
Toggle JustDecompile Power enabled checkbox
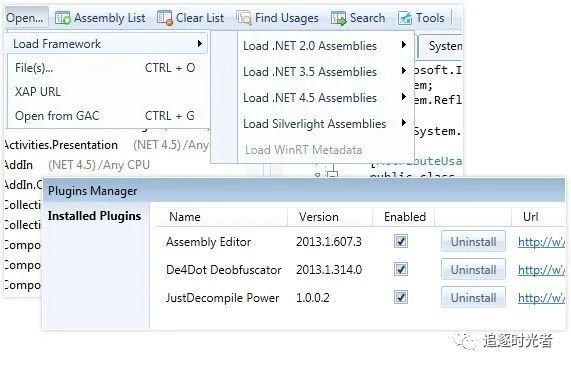pos(401,298)
